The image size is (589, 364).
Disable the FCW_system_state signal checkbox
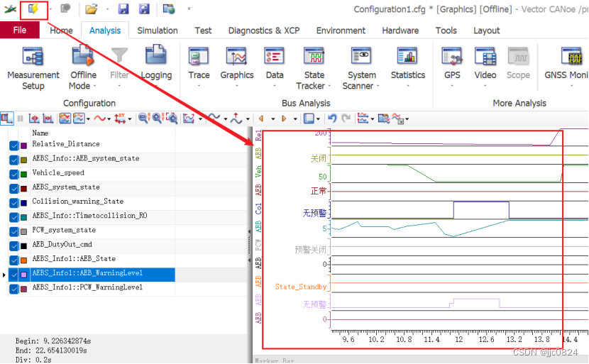pos(14,232)
